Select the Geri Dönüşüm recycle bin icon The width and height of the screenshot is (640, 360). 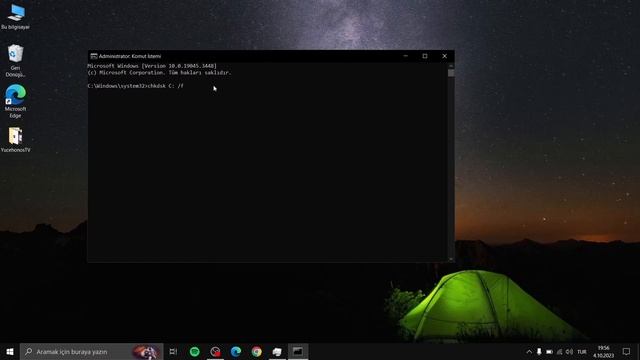pos(16,60)
